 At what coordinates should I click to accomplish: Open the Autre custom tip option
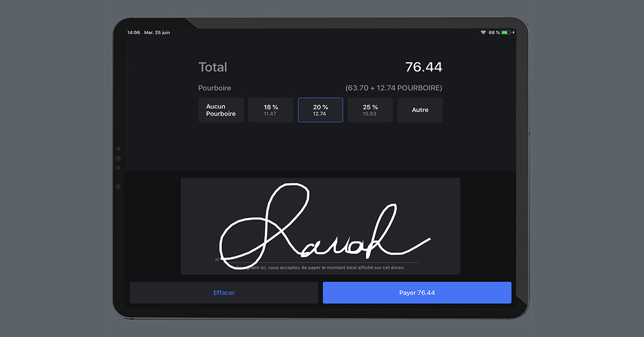pos(420,110)
